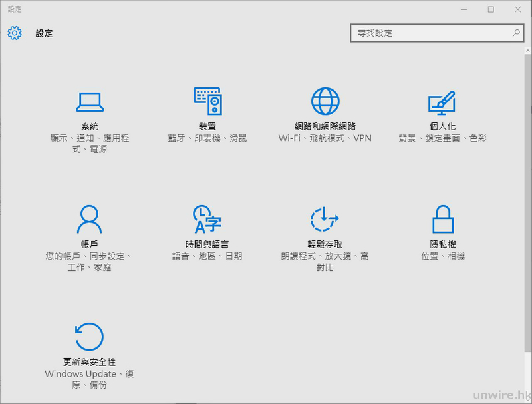532x404 pixels.
Task: Click the '網路和網際網路' category title
Action: click(x=325, y=126)
